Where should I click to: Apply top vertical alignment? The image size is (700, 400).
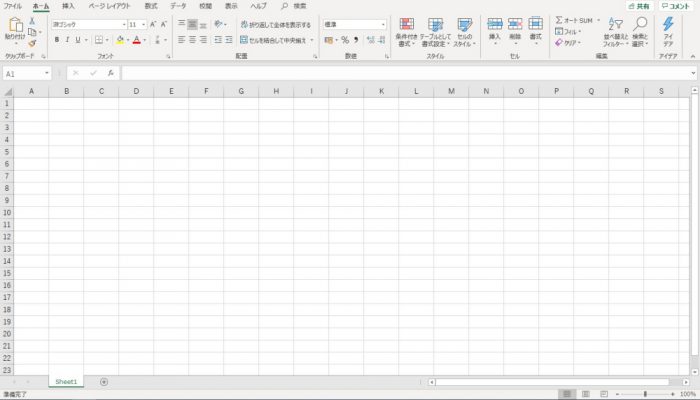click(181, 24)
